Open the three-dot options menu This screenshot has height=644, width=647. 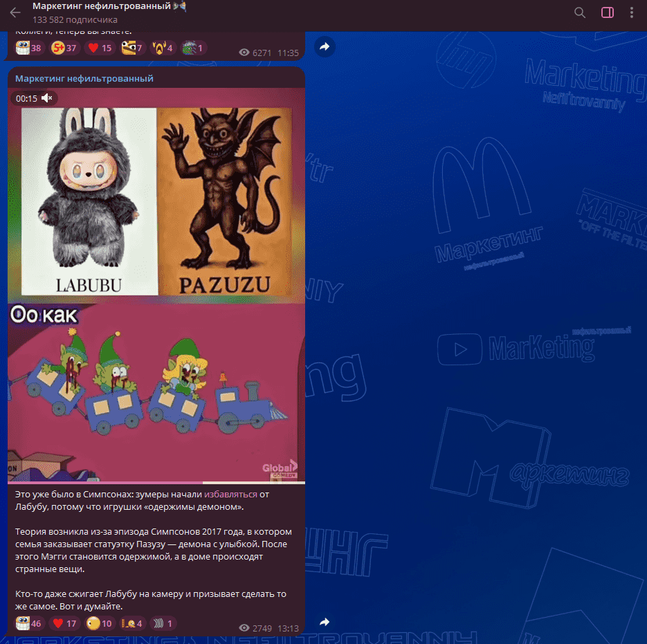tap(631, 12)
